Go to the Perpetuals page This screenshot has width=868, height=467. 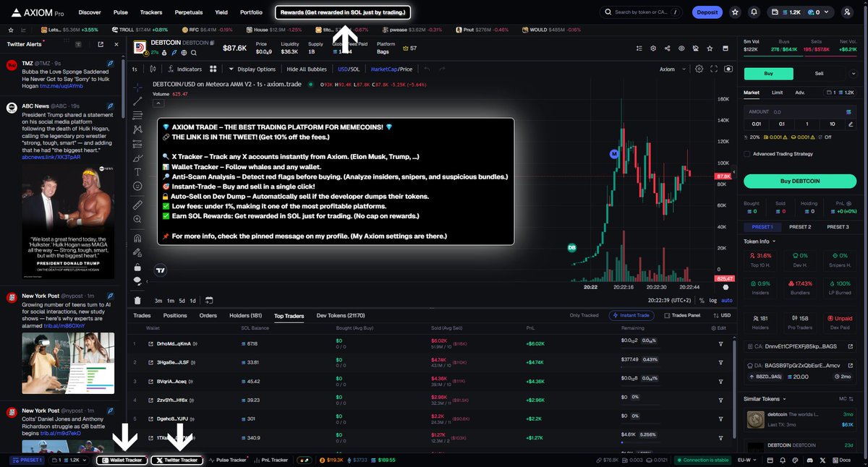point(188,12)
